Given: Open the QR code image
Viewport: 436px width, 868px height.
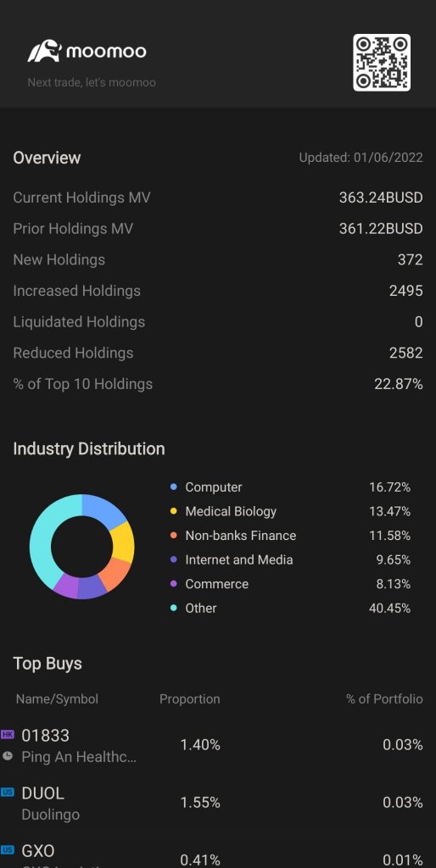Looking at the screenshot, I should [x=382, y=63].
